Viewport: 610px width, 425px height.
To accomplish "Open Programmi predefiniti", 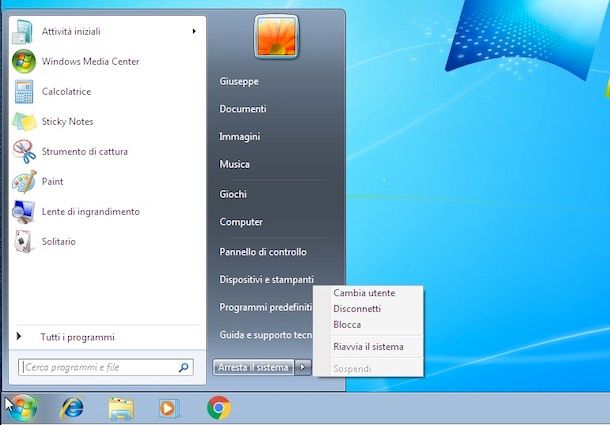I will [x=266, y=307].
